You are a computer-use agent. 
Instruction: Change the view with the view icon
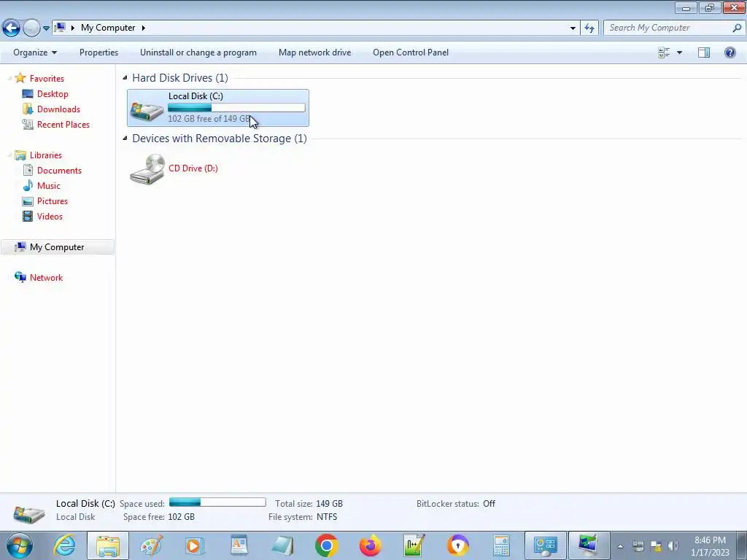pyautogui.click(x=664, y=52)
